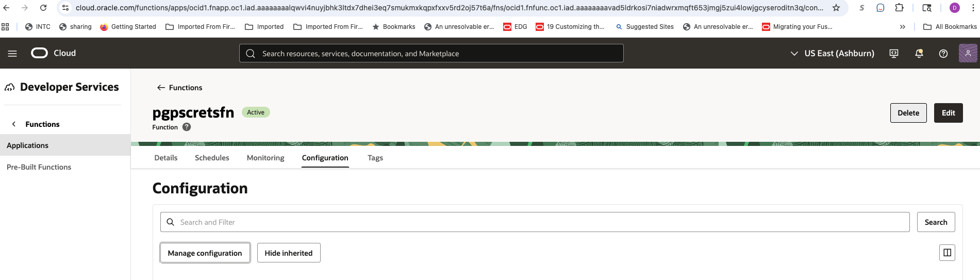Open the sharing bookmark
Image resolution: width=980 pixels, height=280 pixels.
(x=75, y=27)
